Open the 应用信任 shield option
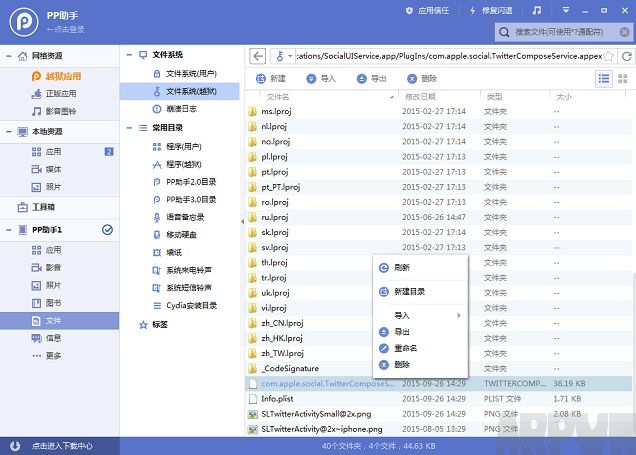This screenshot has width=636, height=455. coord(427,11)
